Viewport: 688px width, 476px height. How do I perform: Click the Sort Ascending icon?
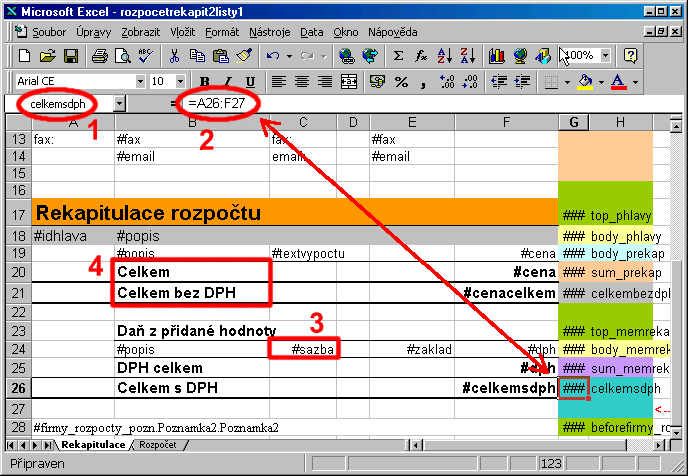443,56
